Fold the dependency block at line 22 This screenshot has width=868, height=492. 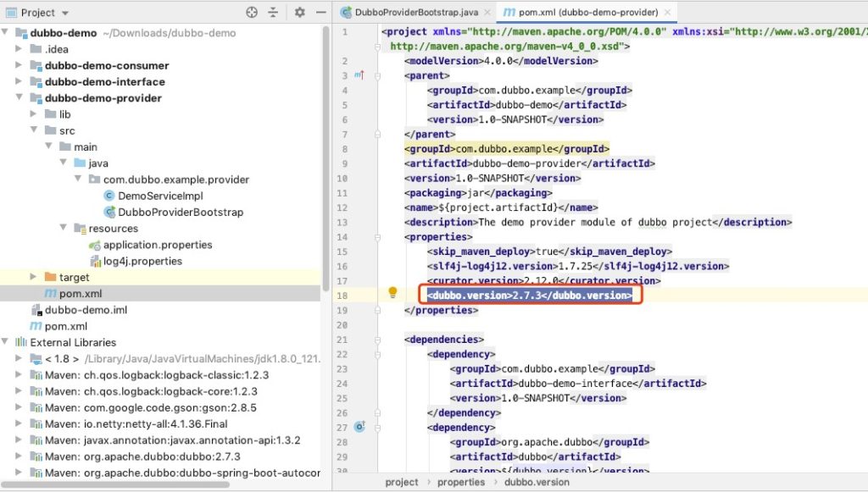click(377, 354)
